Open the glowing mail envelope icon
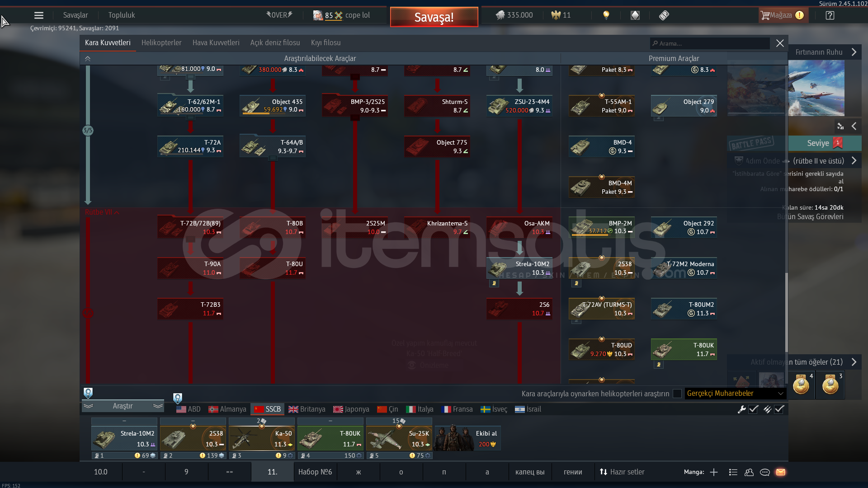 pos(781,472)
